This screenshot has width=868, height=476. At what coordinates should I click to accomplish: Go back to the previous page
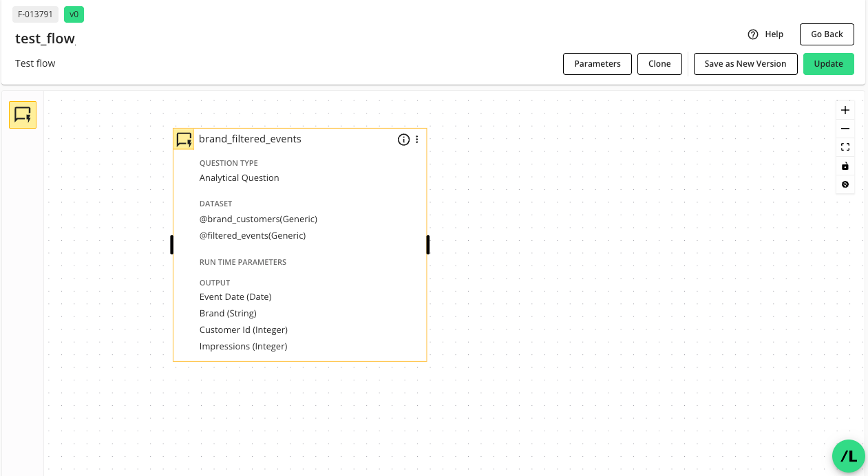click(826, 34)
